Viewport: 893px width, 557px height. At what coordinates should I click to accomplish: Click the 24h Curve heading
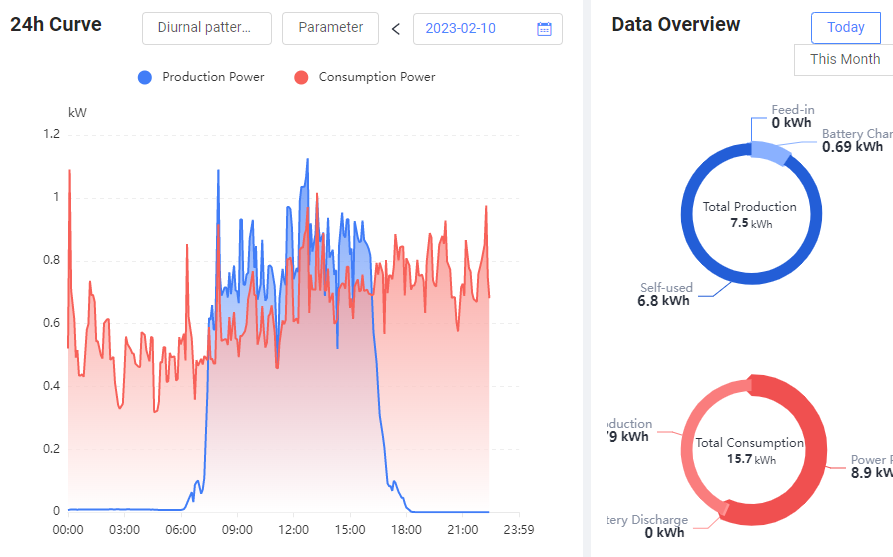tap(56, 24)
